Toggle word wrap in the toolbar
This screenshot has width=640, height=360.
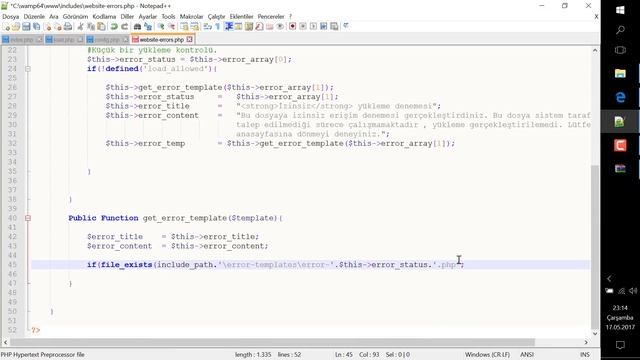click(207, 27)
